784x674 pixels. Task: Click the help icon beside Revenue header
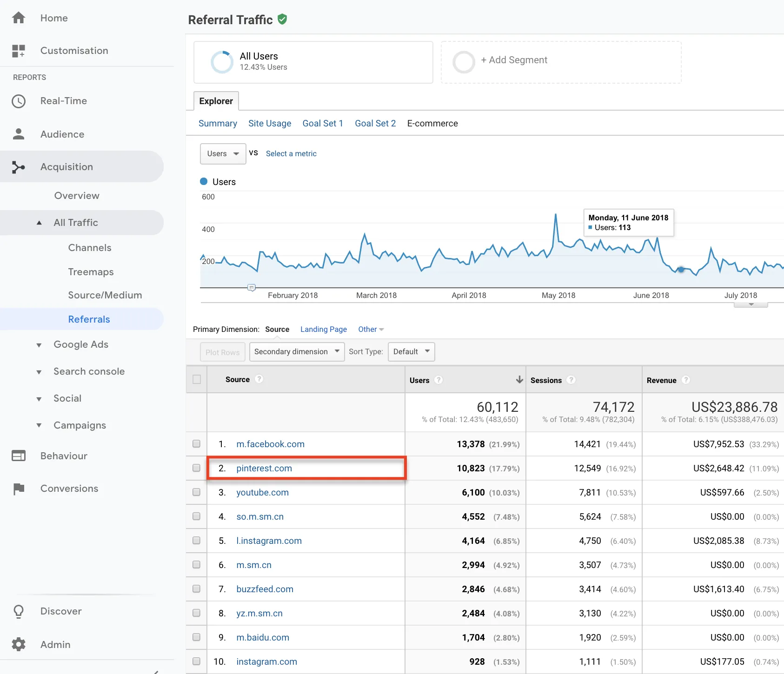tap(685, 380)
